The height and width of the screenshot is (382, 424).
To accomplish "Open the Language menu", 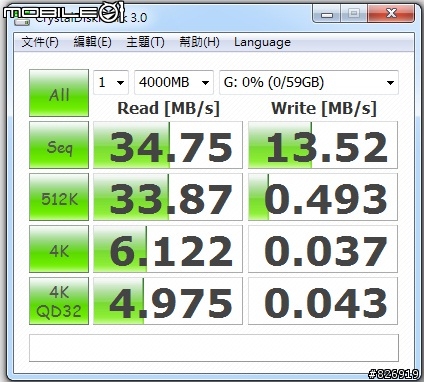I will 262,42.
